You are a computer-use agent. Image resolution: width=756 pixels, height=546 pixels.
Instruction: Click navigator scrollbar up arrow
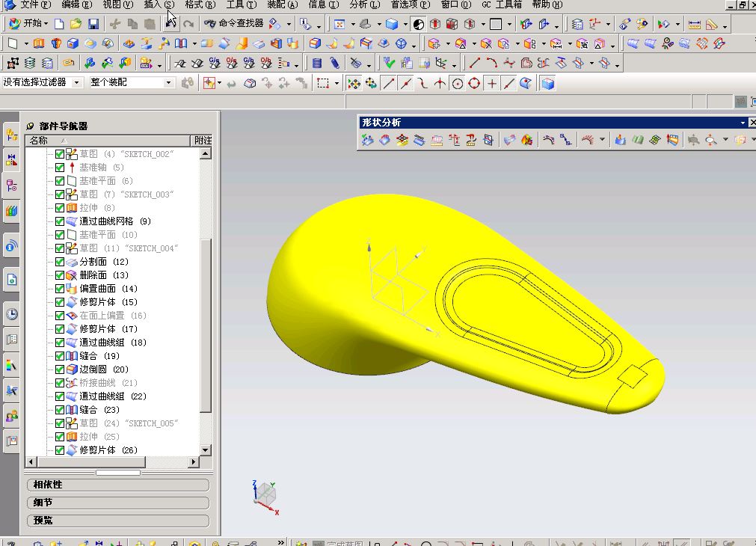[x=206, y=154]
